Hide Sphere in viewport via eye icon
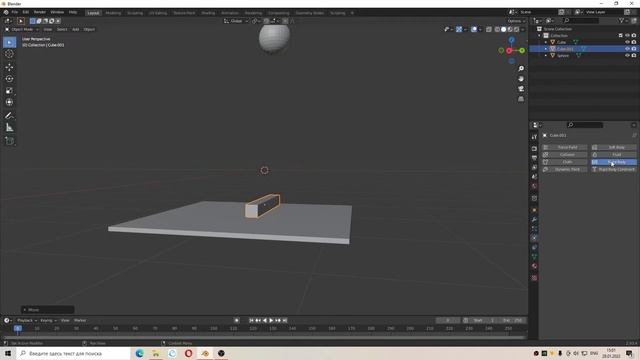This screenshot has width=640, height=360. coord(627,55)
